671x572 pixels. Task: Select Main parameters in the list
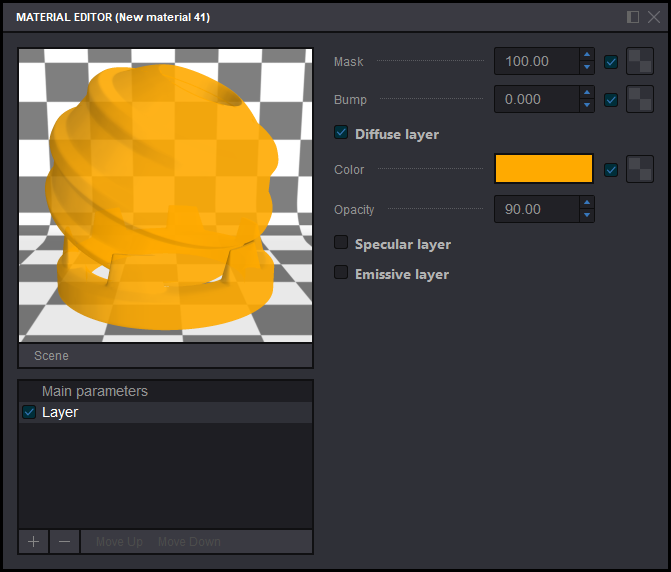tap(95, 391)
